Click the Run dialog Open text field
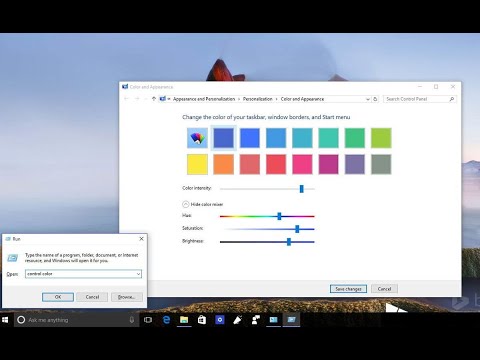The image size is (480, 360). [83, 274]
